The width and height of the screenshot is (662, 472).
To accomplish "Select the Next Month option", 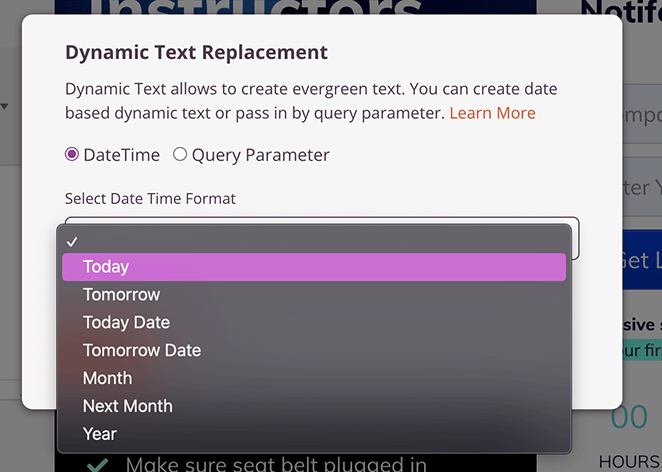I will [x=314, y=406].
